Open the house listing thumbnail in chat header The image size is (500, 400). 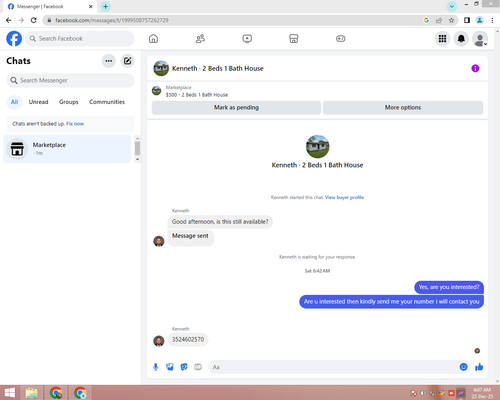(161, 68)
